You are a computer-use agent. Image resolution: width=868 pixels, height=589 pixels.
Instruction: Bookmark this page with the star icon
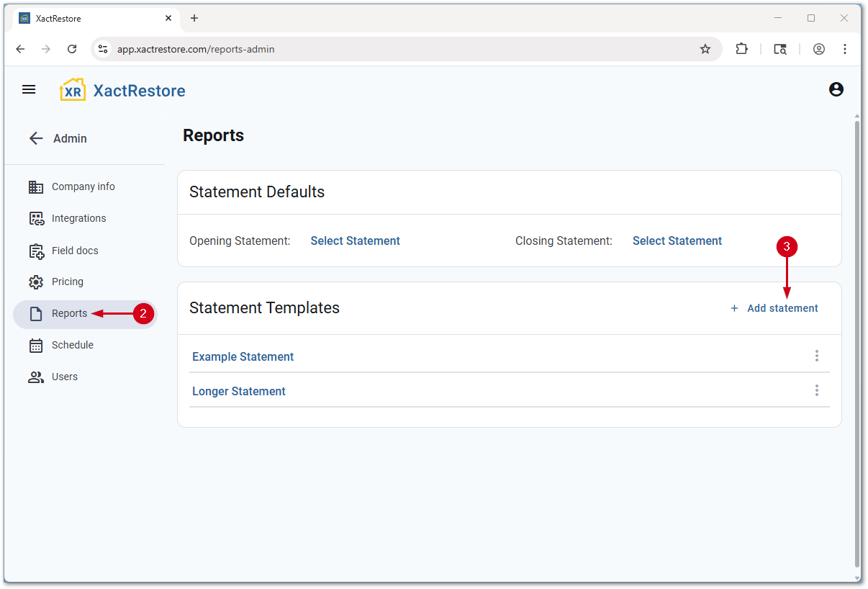coord(705,49)
